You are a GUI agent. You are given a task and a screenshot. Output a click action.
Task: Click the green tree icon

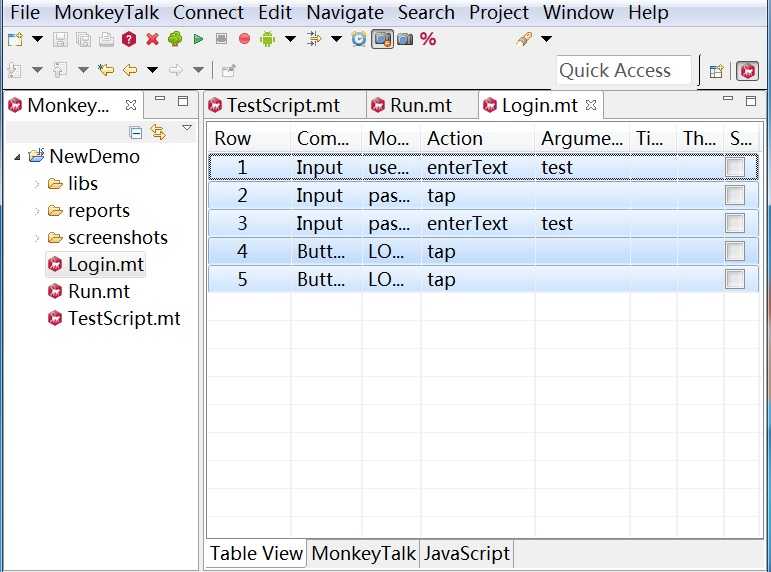[175, 39]
